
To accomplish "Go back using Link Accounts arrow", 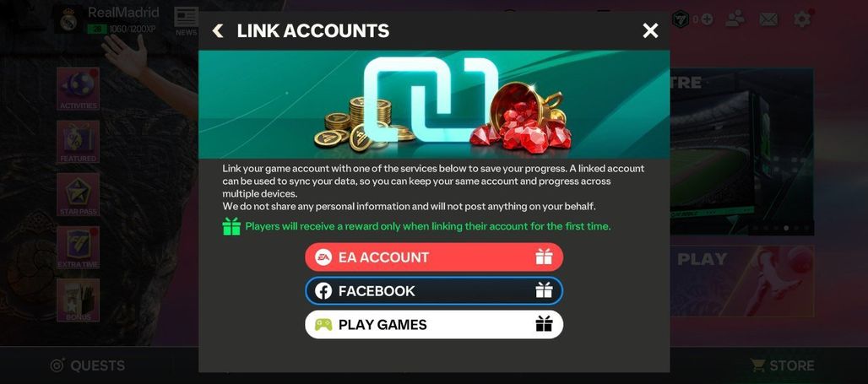I will 218,31.
